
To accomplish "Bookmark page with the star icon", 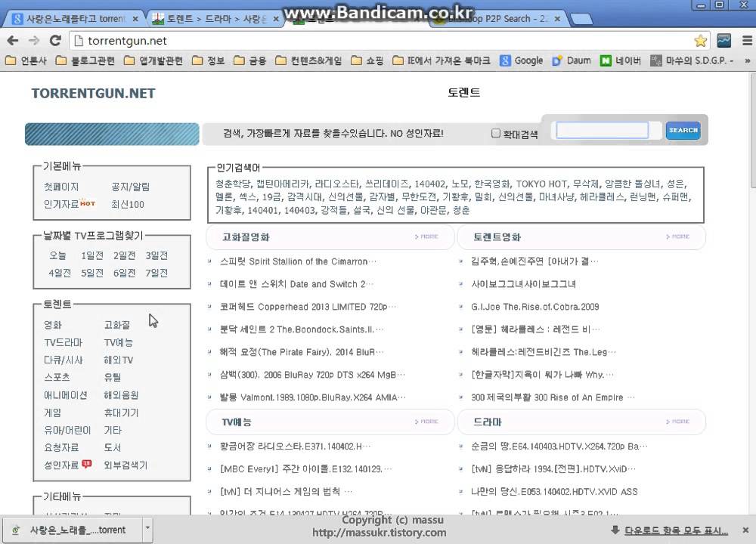I will coord(700,41).
